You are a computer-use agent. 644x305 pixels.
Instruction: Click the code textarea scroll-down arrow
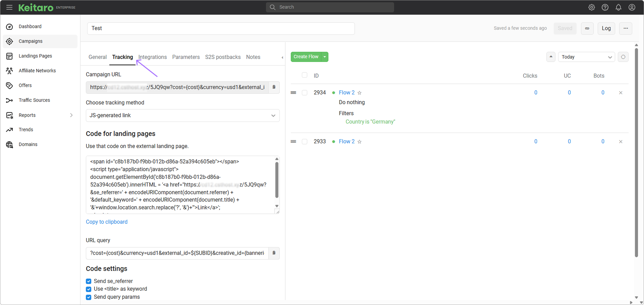pyautogui.click(x=277, y=206)
